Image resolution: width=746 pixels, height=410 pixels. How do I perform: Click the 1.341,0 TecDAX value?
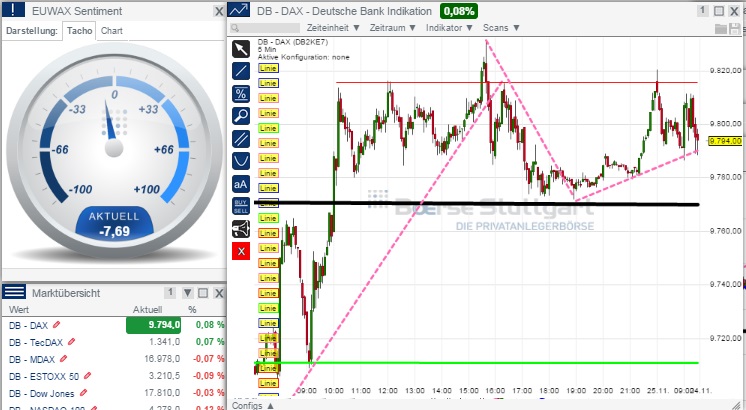(164, 342)
